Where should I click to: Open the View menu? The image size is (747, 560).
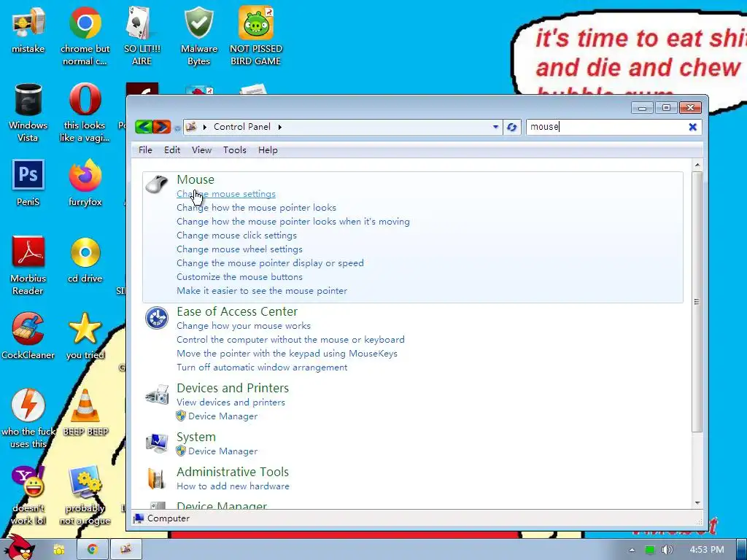(x=201, y=150)
